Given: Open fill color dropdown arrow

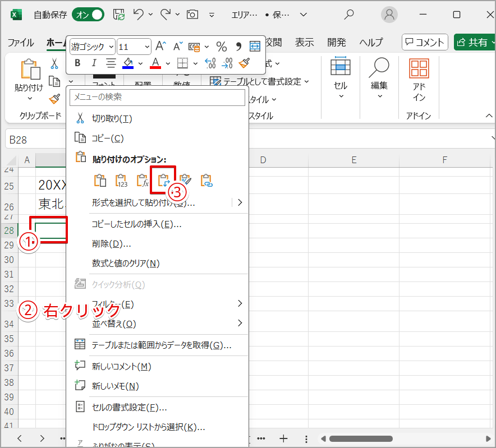Looking at the screenshot, I should (x=140, y=63).
